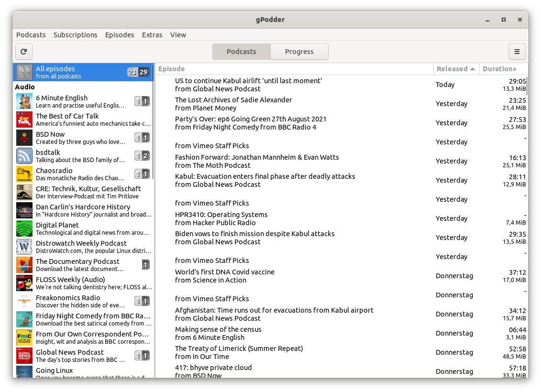This screenshot has width=541, height=392.
Task: Select 'Afghanistan: Time runs out' episode
Action: point(342,315)
